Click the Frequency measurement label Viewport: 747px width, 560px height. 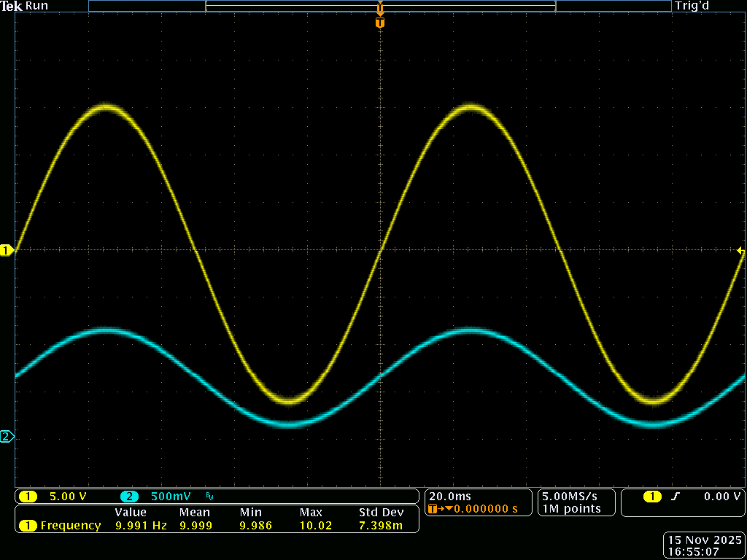[x=70, y=525]
